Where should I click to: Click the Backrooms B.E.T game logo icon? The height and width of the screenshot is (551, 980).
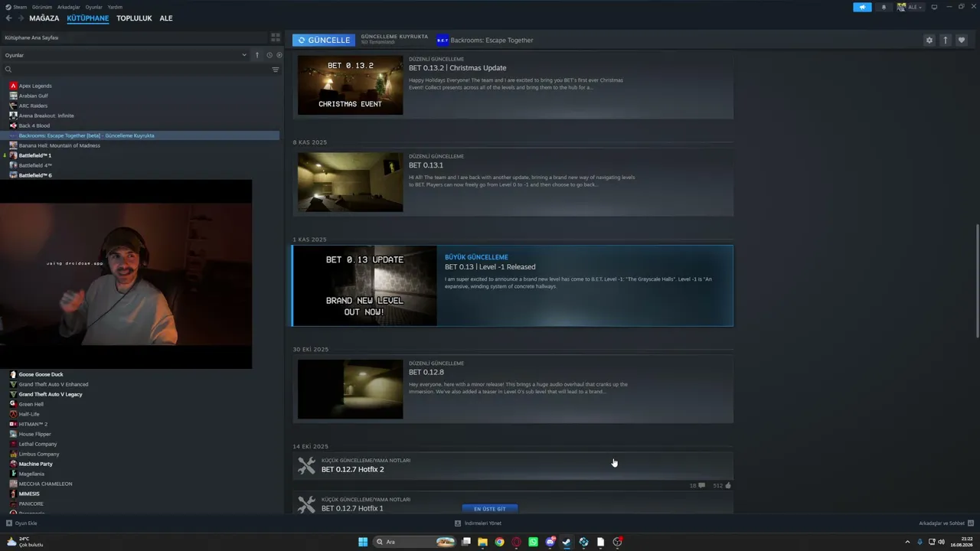click(443, 41)
